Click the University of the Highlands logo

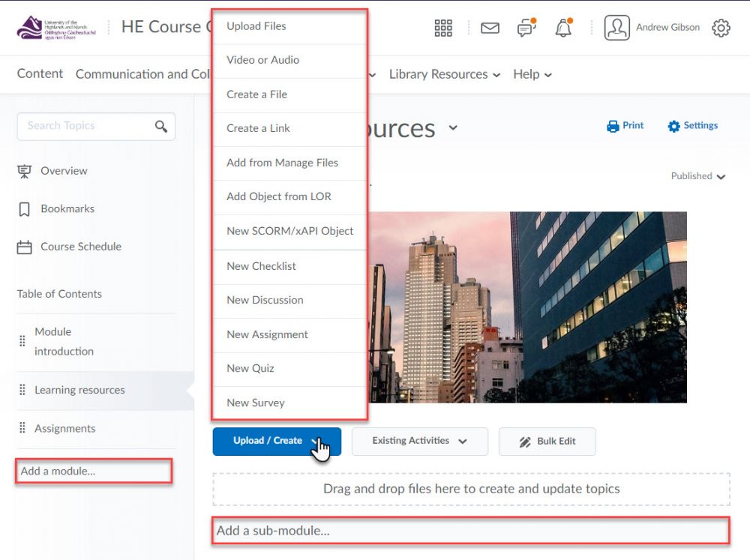[x=56, y=28]
